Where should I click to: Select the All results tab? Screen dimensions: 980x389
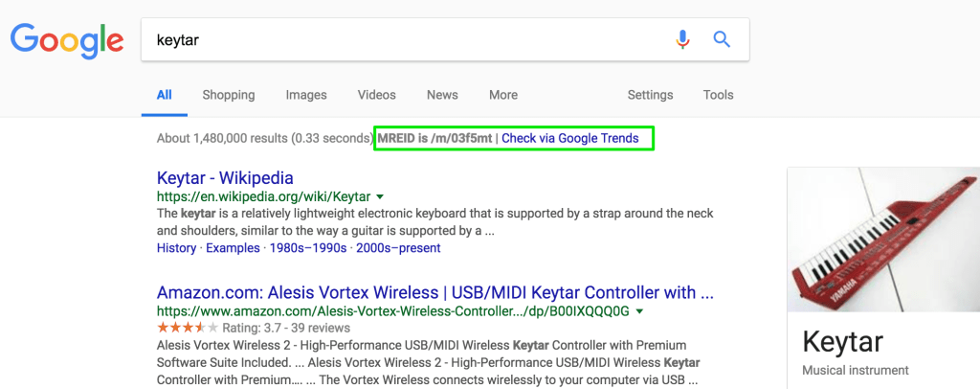pyautogui.click(x=165, y=95)
